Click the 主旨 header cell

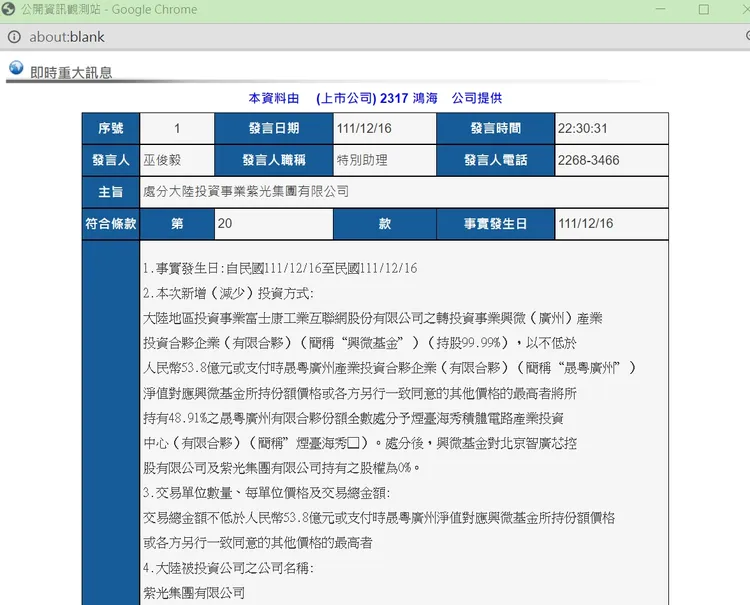click(110, 192)
